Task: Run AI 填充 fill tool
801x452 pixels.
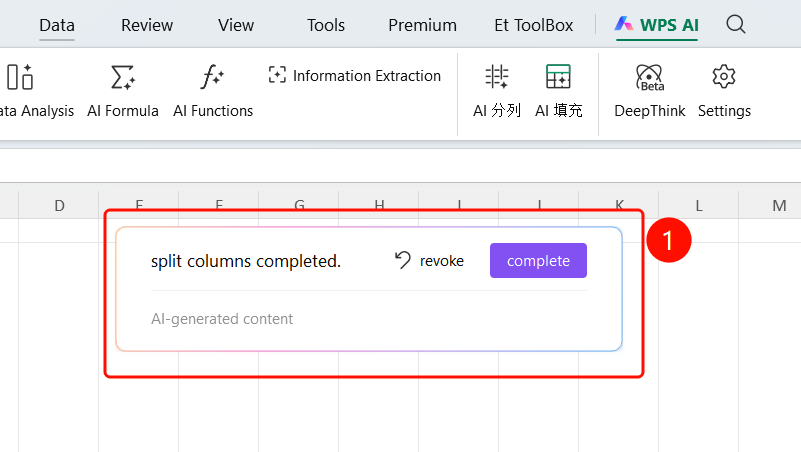Action: 558,91
